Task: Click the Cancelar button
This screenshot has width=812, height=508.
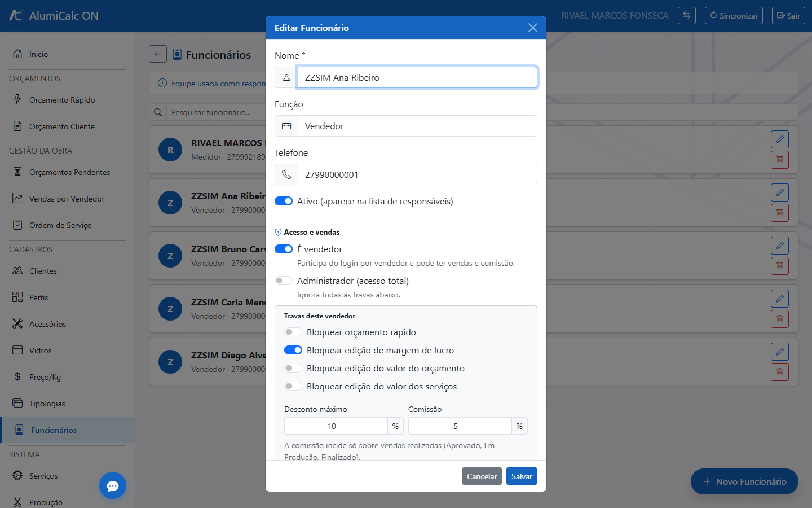Action: (x=482, y=476)
